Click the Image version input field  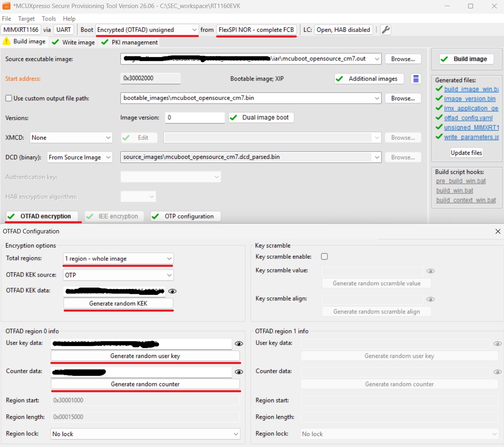pyautogui.click(x=194, y=118)
